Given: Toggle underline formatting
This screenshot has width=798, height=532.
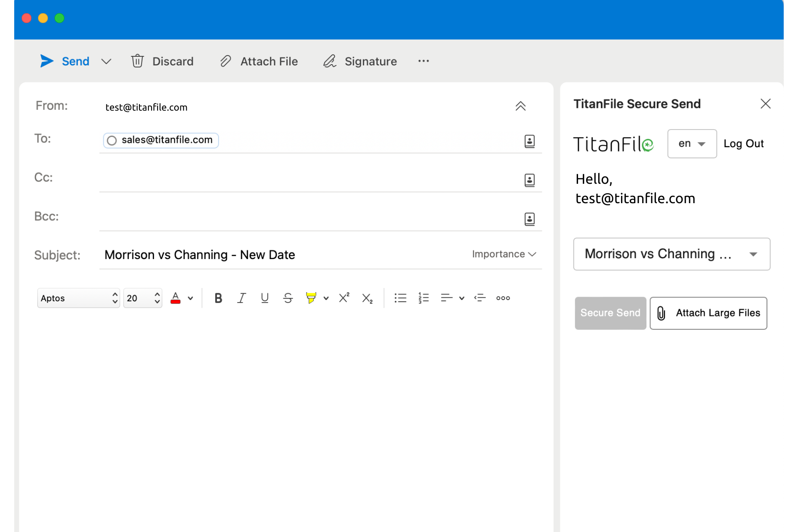Looking at the screenshot, I should (265, 298).
